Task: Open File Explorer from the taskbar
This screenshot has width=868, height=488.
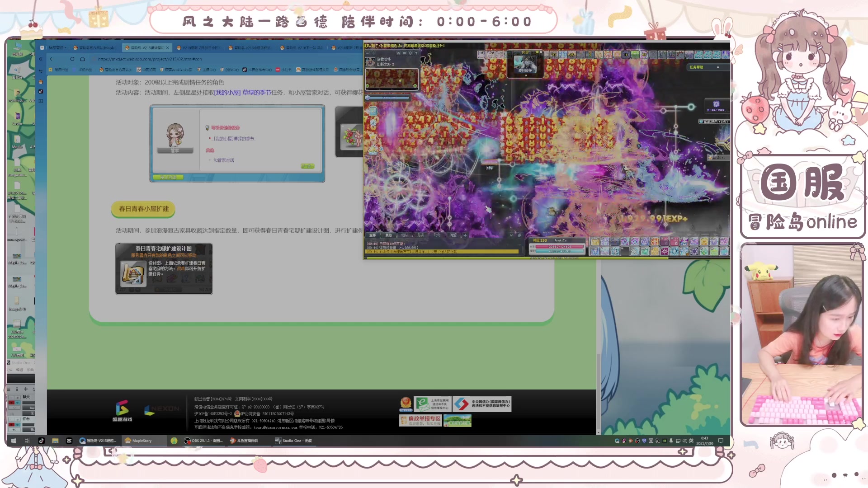Action: coord(55,441)
